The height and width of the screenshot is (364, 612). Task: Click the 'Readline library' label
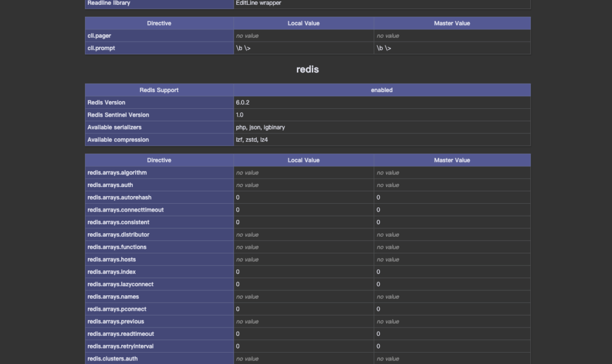(x=109, y=3)
